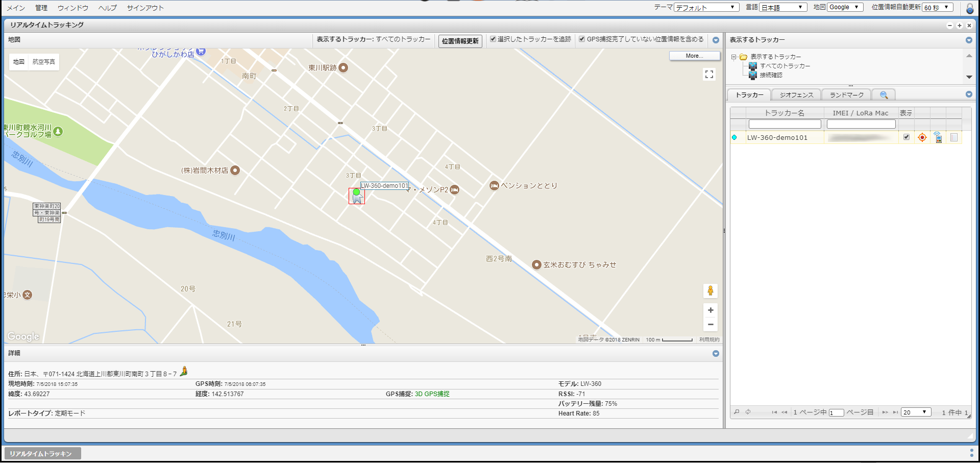Toggle map fullscreen view
The height and width of the screenshot is (463, 980).
[x=709, y=75]
